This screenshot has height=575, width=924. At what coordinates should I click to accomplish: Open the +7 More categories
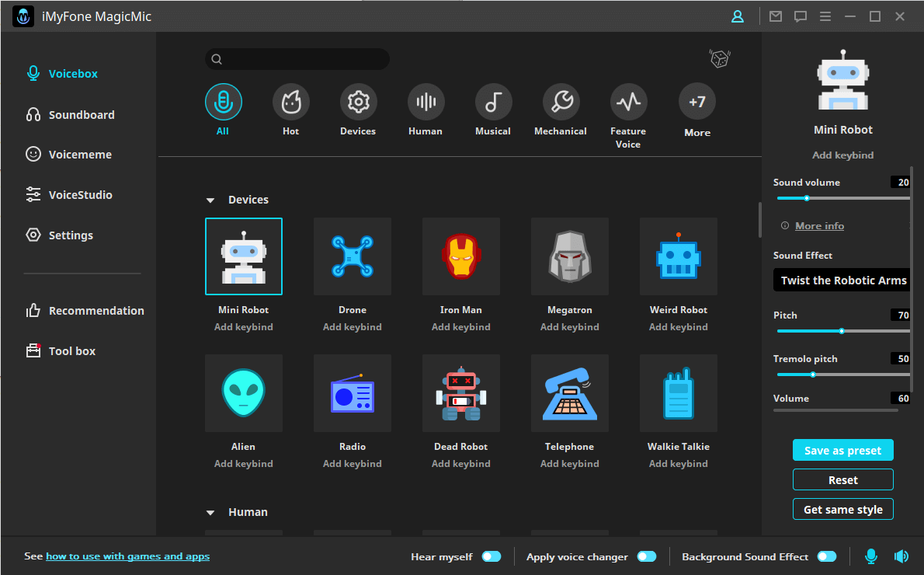click(697, 111)
